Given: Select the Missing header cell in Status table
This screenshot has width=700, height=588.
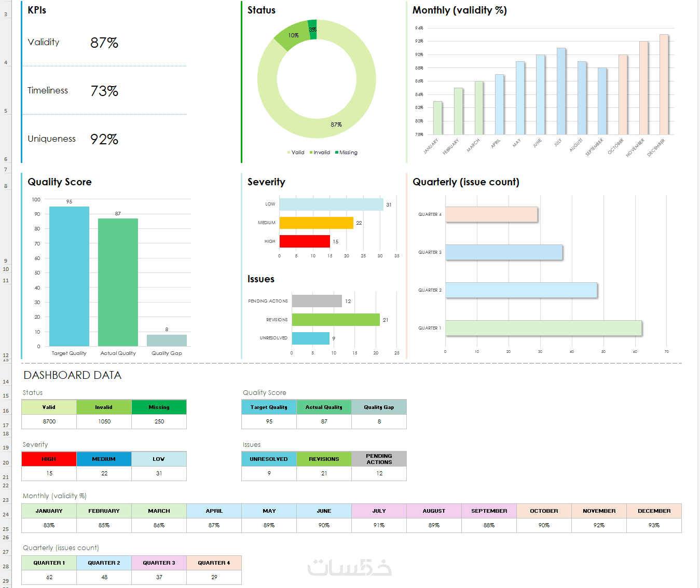Looking at the screenshot, I should (x=159, y=407).
